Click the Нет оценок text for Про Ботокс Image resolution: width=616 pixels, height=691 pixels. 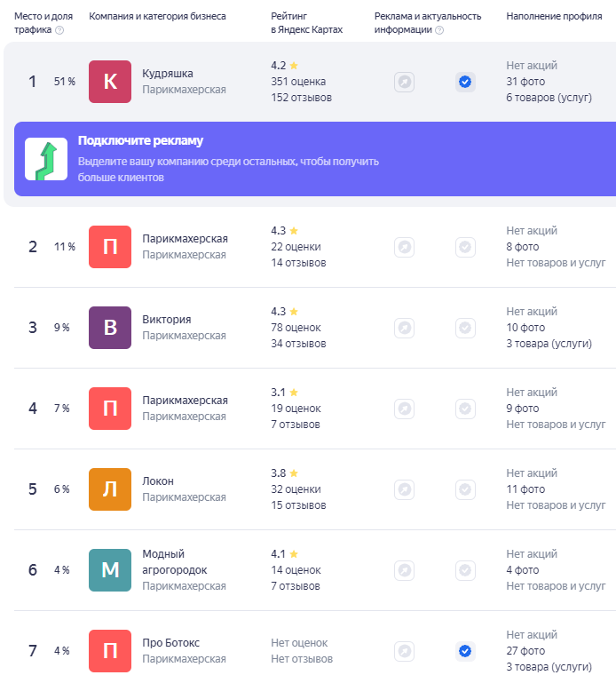tap(299, 643)
